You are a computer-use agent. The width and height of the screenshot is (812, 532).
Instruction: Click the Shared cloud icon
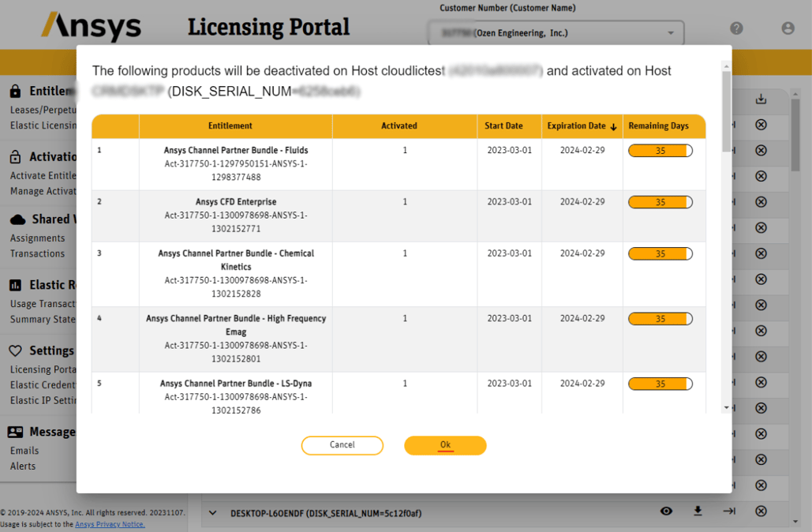point(19,219)
